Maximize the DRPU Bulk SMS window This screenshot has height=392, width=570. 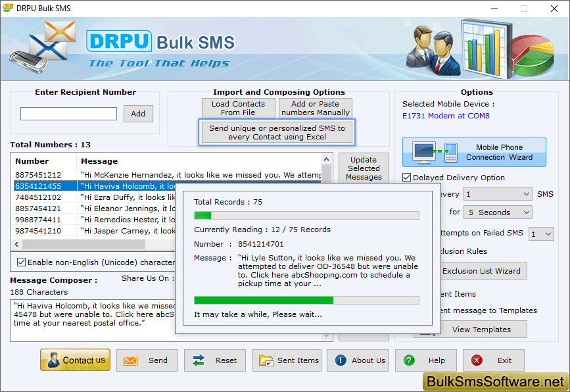[524, 9]
